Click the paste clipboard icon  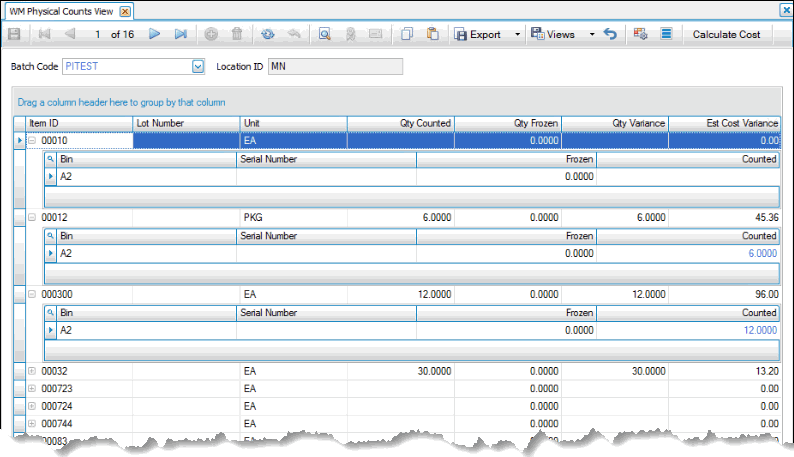432,34
